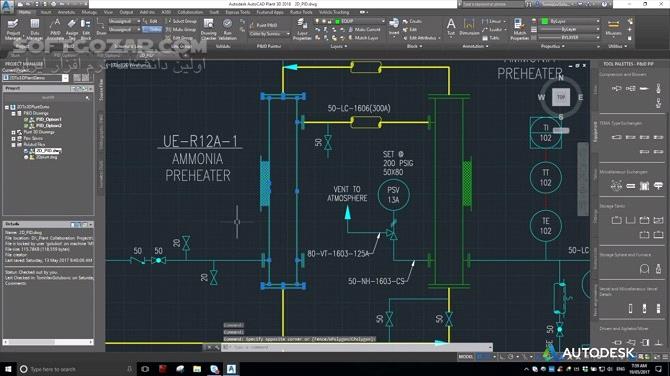Expand the Plant 3D Drawings tree node
Image resolution: width=670 pixels, height=376 pixels.
[14, 132]
